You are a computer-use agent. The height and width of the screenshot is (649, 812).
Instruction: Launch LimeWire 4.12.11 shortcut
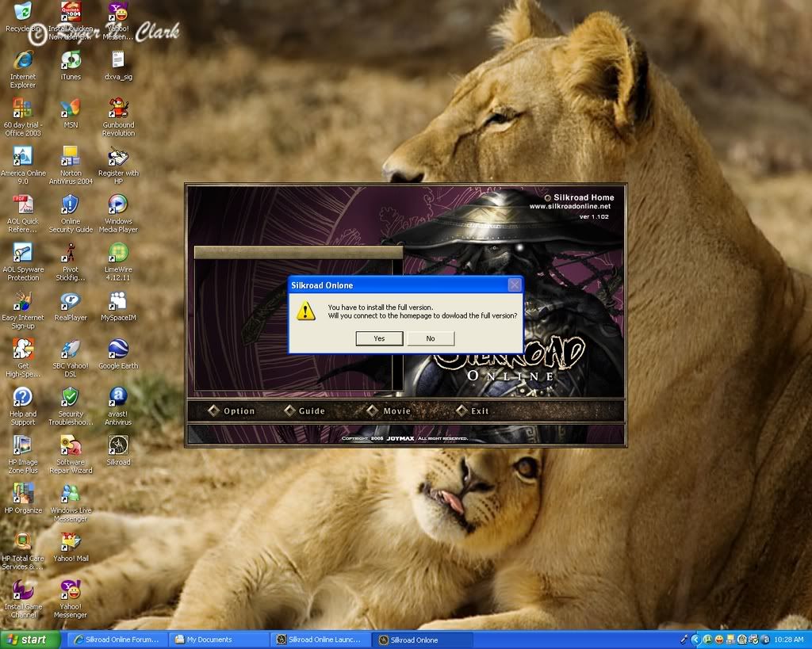[118, 262]
